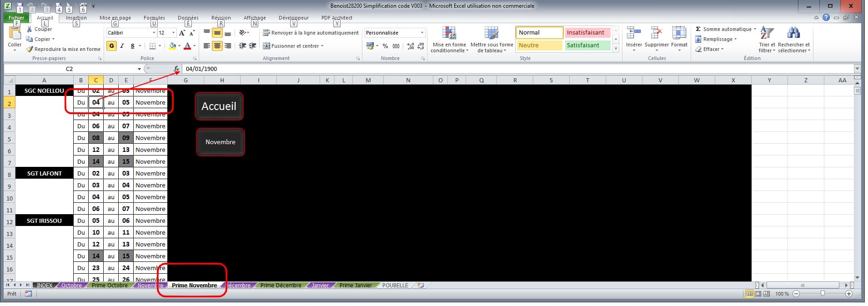The image size is (868, 306).
Task: Click Renvoyer à la ligne automatiquement
Action: coord(311,33)
